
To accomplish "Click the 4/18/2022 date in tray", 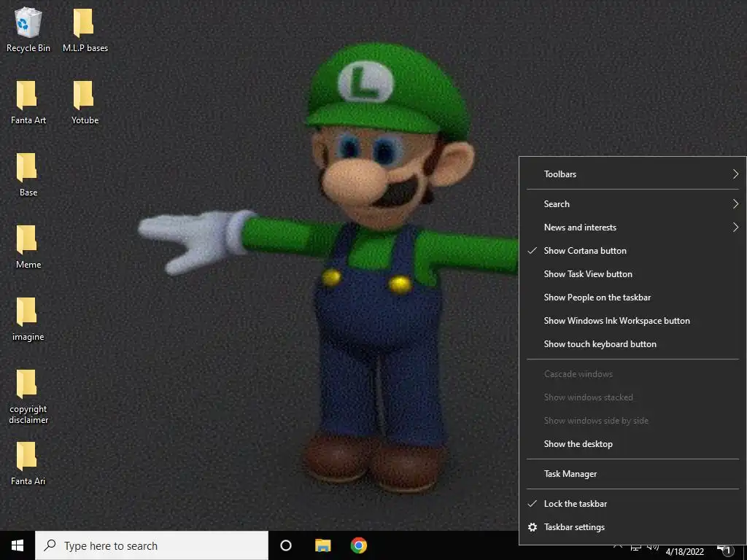I will point(684,552).
